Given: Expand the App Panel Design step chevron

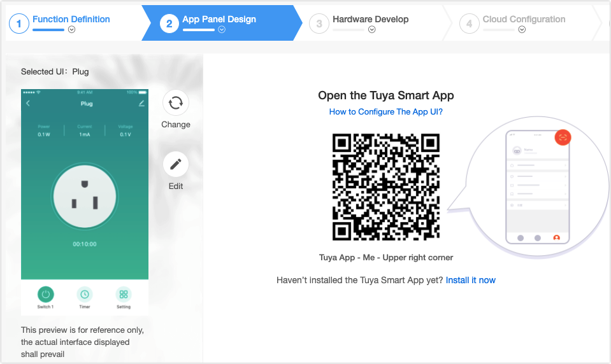Looking at the screenshot, I should [222, 29].
